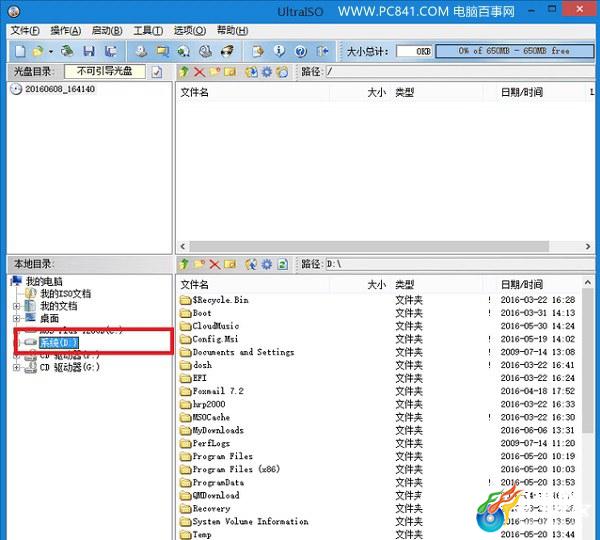Sort local file list by 日期/时间 header
This screenshot has width=600, height=540.
pyautogui.click(x=522, y=285)
